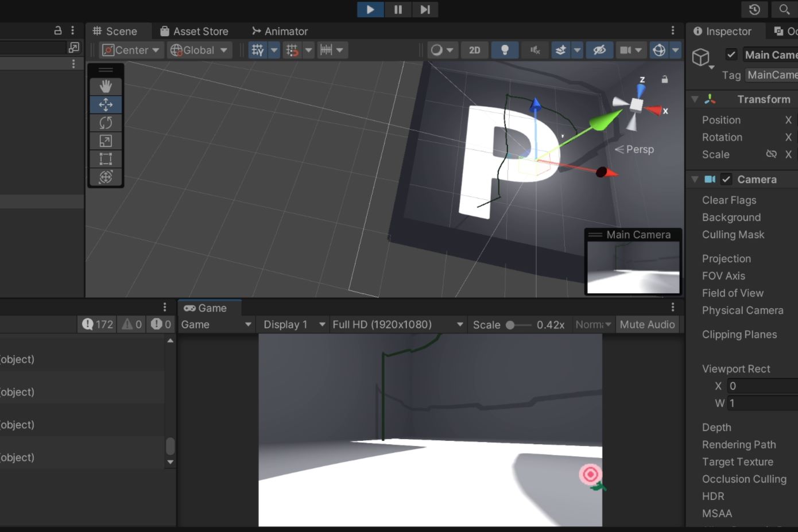This screenshot has width=798, height=532.
Task: Collapse the Transform component section
Action: (695, 99)
